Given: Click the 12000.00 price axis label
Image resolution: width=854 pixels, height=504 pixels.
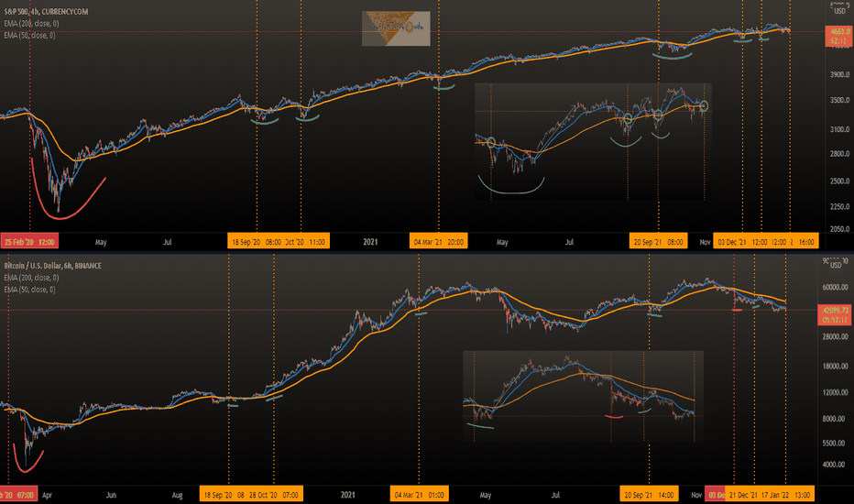Looking at the screenshot, I should (x=836, y=392).
